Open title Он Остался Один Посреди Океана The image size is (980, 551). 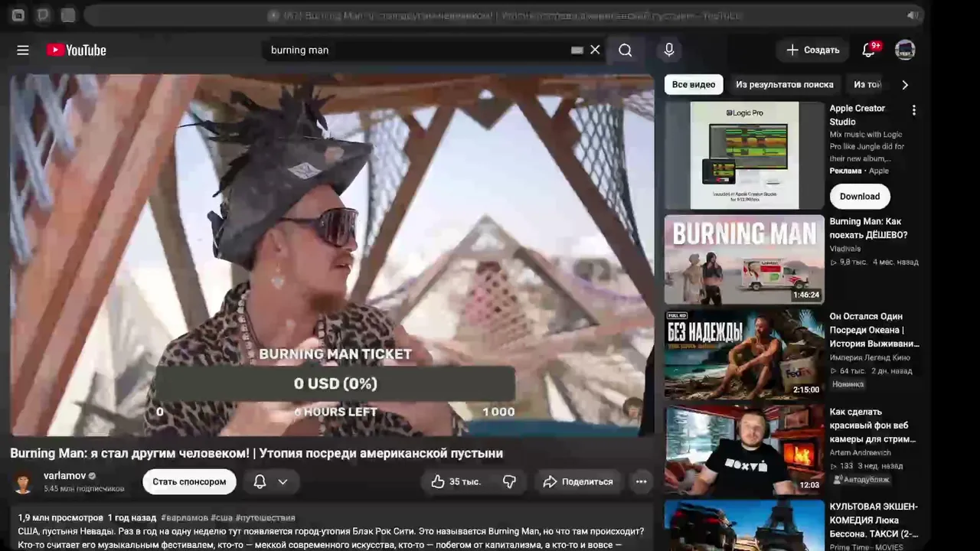(874, 330)
